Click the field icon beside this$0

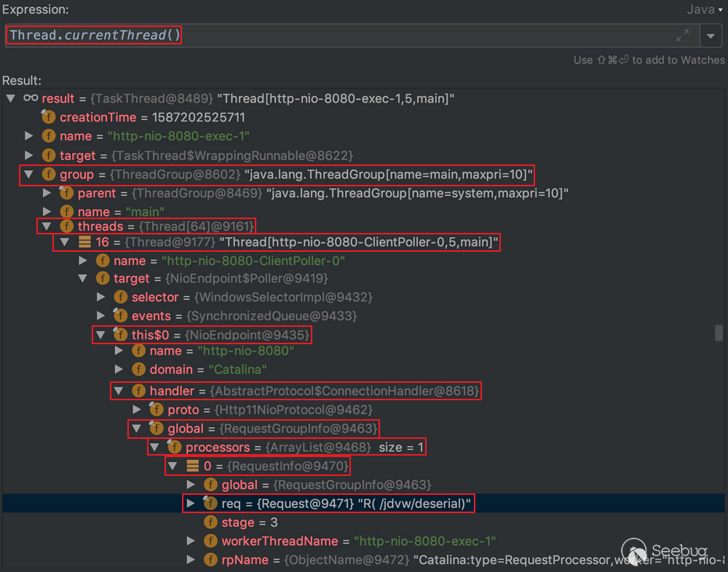pyautogui.click(x=120, y=335)
